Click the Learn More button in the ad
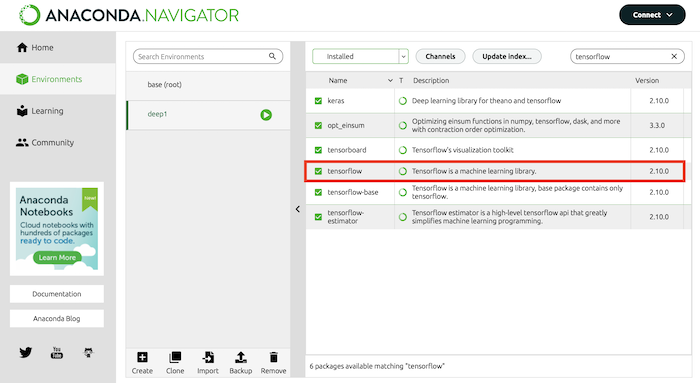The image size is (700, 383). pos(57,258)
